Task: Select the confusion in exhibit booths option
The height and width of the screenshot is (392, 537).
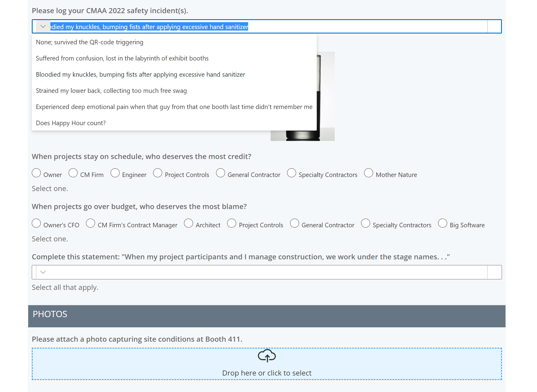Action: [x=122, y=58]
